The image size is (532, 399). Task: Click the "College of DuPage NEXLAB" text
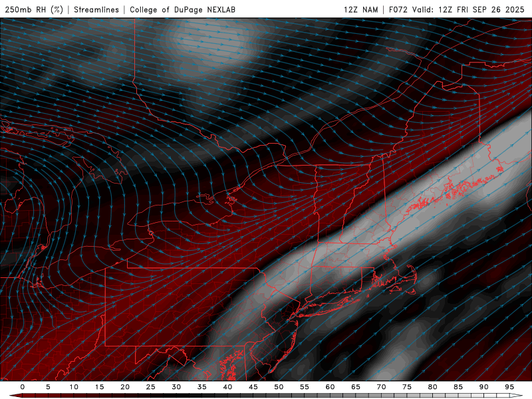point(182,9)
